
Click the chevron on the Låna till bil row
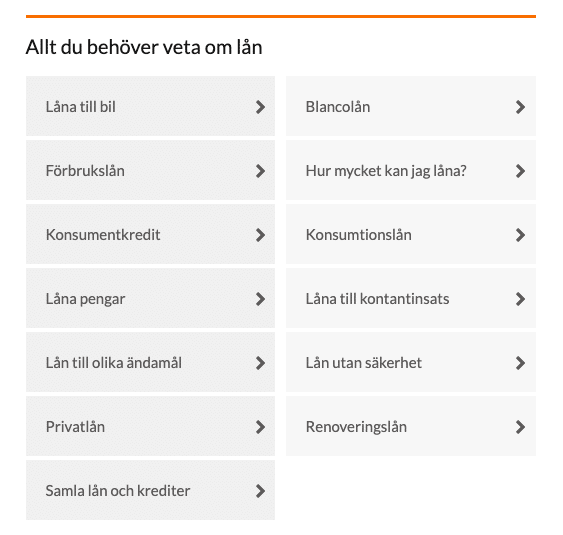click(x=260, y=107)
